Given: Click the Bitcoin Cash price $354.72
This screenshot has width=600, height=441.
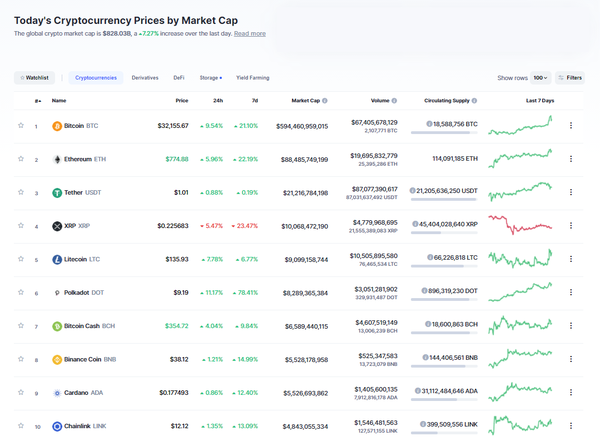Looking at the screenshot, I should 177,326.
